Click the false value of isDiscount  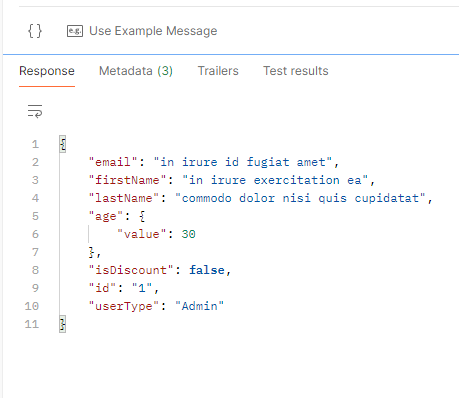click(207, 270)
